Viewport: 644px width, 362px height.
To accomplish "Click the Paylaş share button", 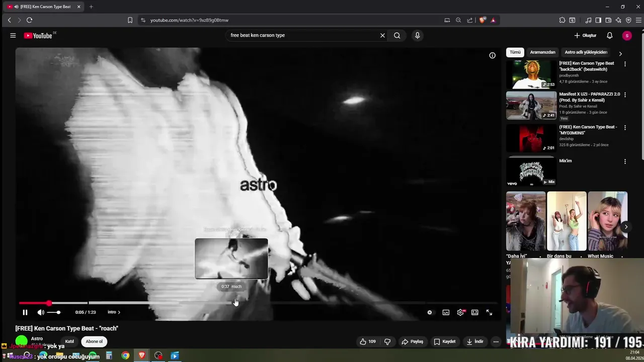I will click(412, 341).
